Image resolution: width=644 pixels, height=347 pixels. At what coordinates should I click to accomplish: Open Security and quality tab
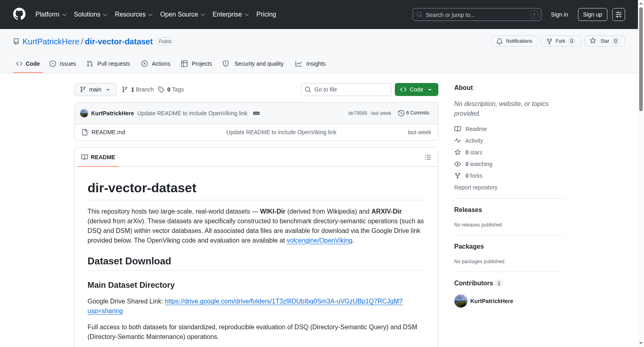[253, 64]
